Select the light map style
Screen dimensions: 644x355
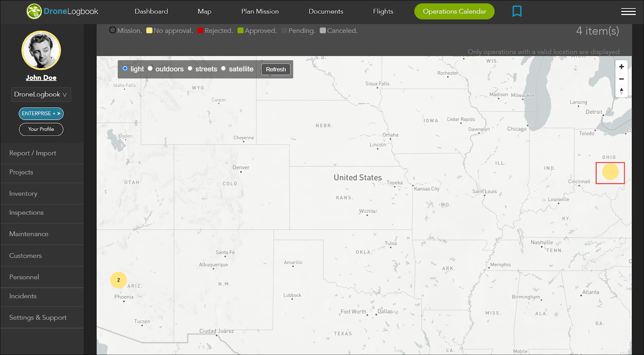click(125, 68)
